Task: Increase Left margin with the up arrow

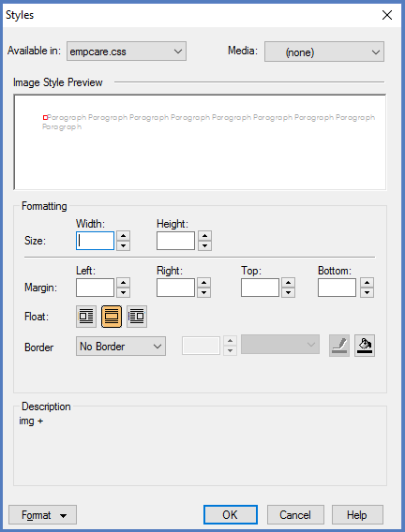Action: click(x=123, y=283)
